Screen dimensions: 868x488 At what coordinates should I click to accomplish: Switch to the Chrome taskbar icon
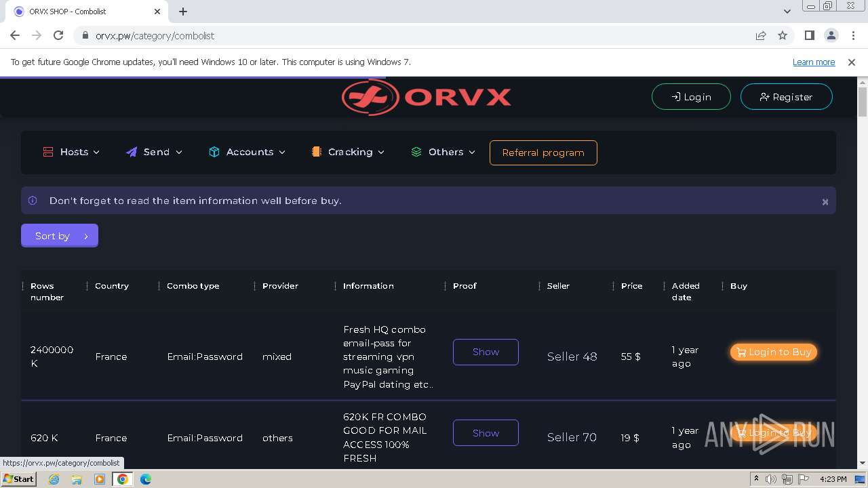[123, 479]
